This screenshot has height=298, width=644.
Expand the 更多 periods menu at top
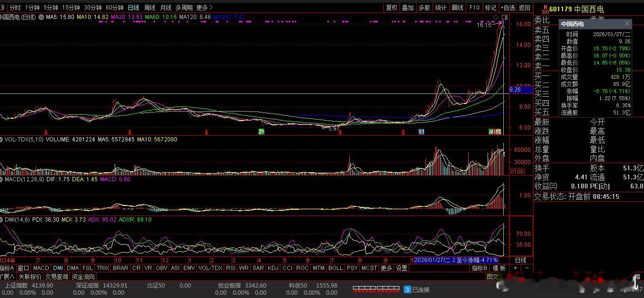click(x=204, y=8)
